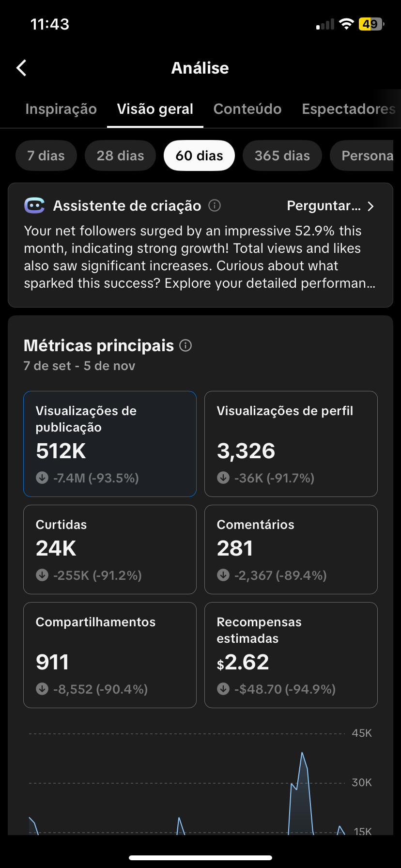Image resolution: width=401 pixels, height=868 pixels.
Task: Select the Curtidas metric card
Action: pyautogui.click(x=110, y=549)
